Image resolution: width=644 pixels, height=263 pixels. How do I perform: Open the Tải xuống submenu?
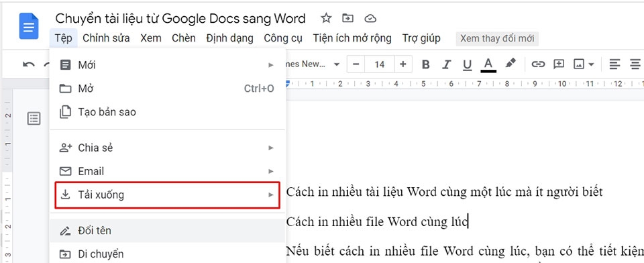tap(167, 195)
